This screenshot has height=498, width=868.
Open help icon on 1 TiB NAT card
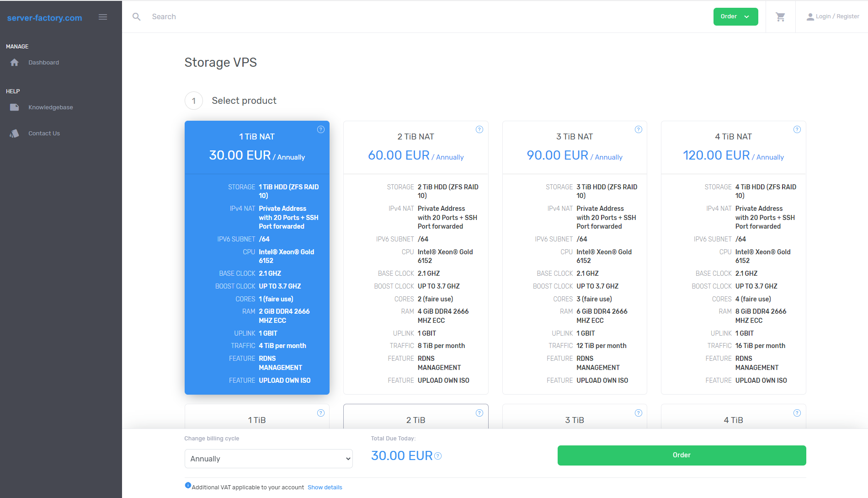coord(320,129)
